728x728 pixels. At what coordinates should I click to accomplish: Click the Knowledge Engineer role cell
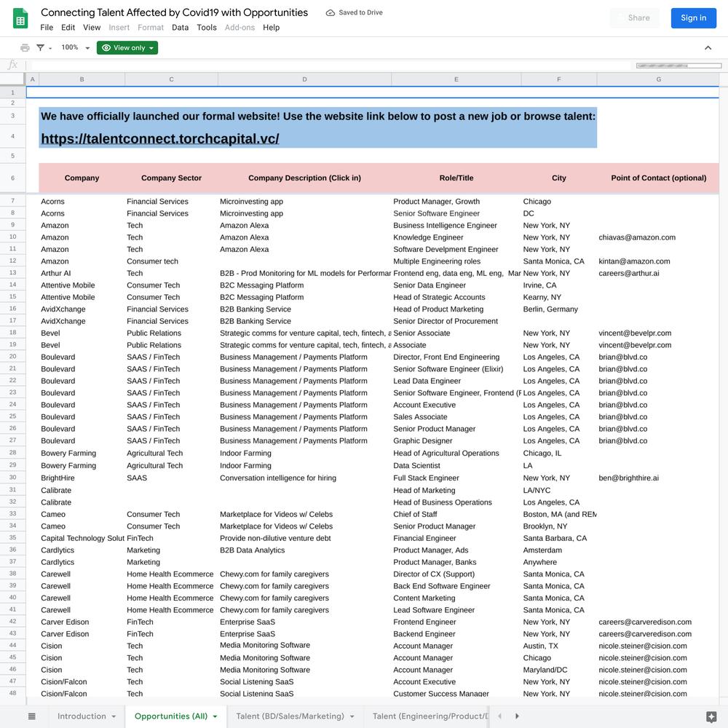pyautogui.click(x=456, y=237)
